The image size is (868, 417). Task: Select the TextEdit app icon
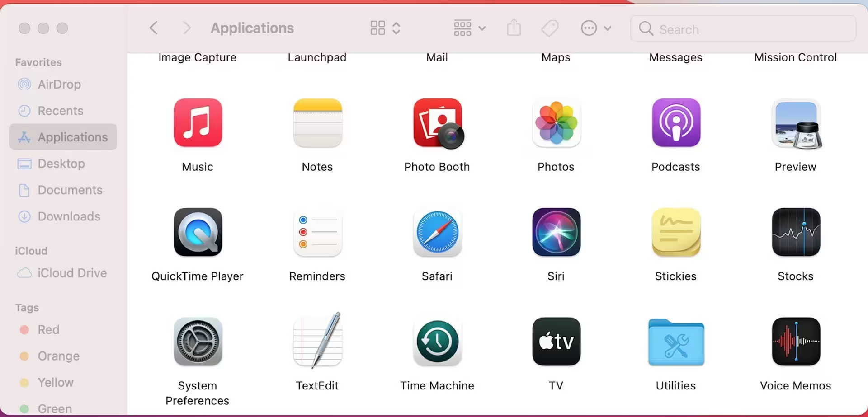(x=317, y=341)
